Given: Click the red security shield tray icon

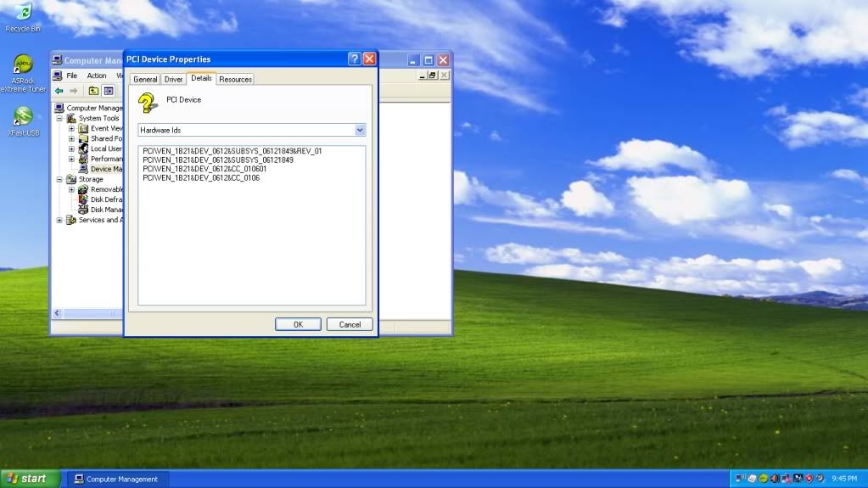Looking at the screenshot, I should (809, 479).
